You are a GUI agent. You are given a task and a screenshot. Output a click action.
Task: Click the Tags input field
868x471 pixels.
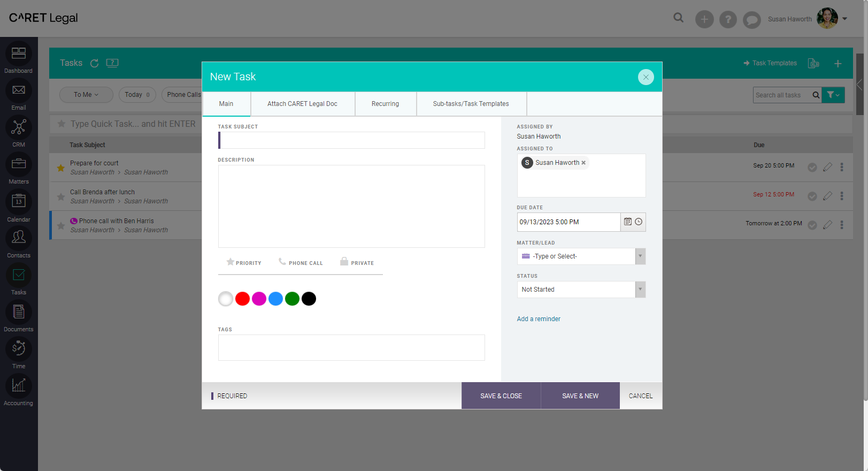tap(351, 348)
